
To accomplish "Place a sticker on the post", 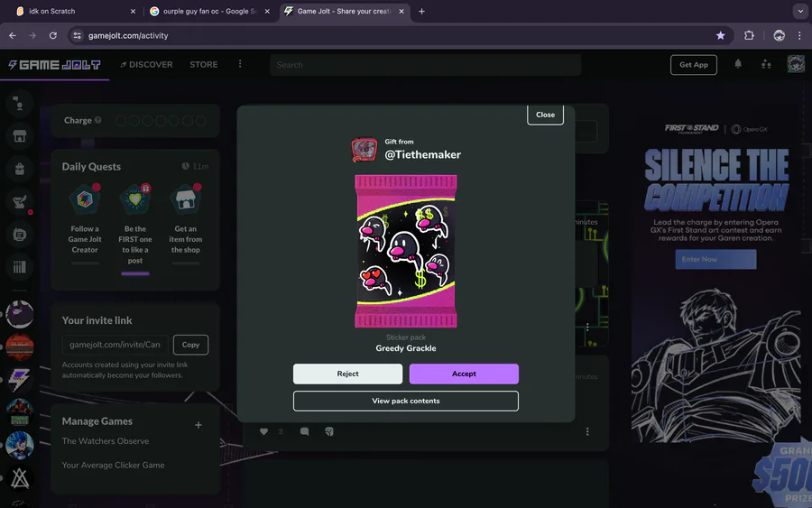I will point(328,431).
